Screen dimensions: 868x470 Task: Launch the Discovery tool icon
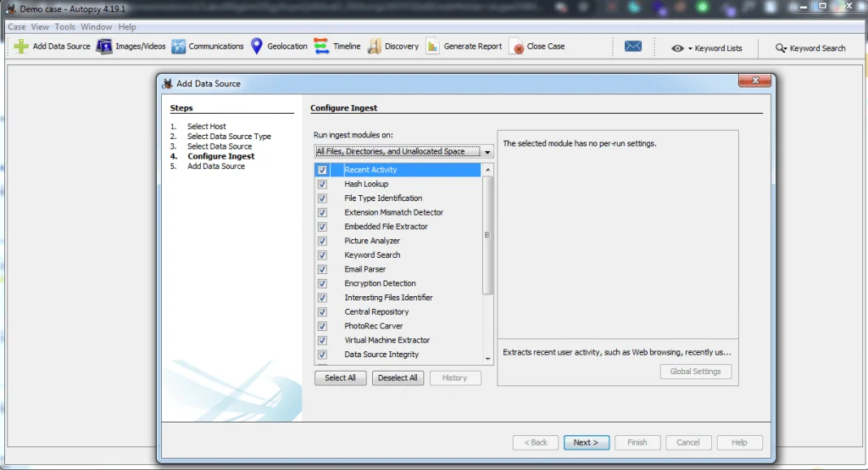[x=374, y=46]
